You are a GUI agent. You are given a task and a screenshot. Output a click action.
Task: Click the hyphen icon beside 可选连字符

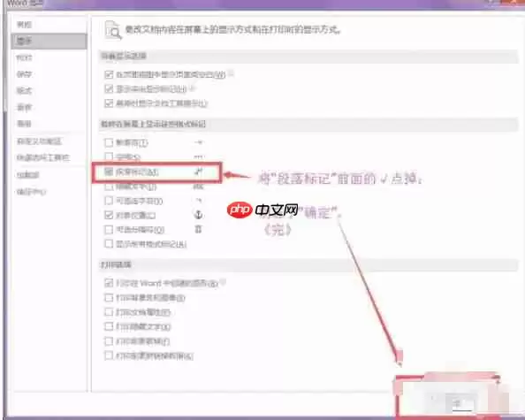[x=199, y=201]
